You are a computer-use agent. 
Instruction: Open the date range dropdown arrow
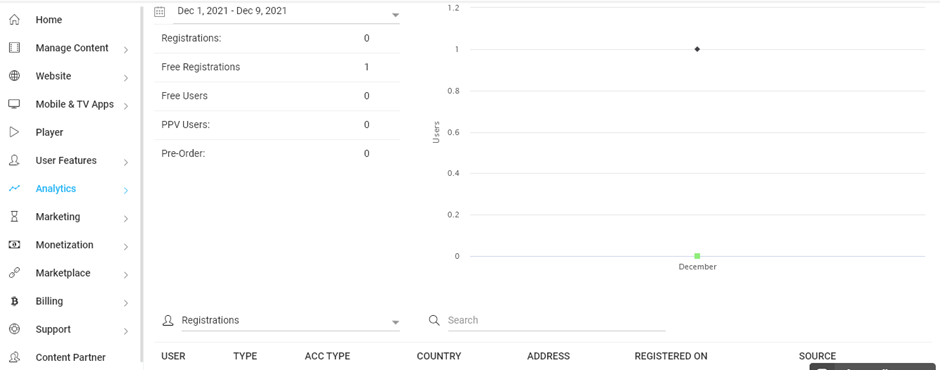point(396,14)
